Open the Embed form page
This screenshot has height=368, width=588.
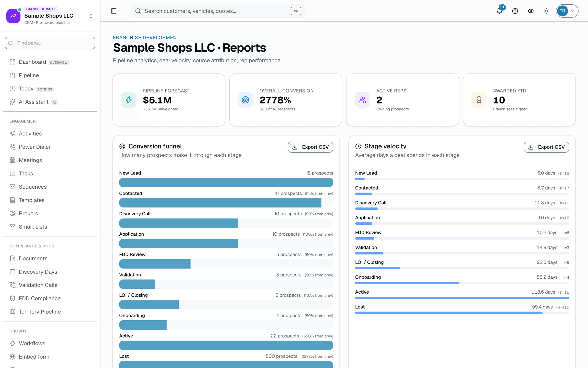coord(50,357)
